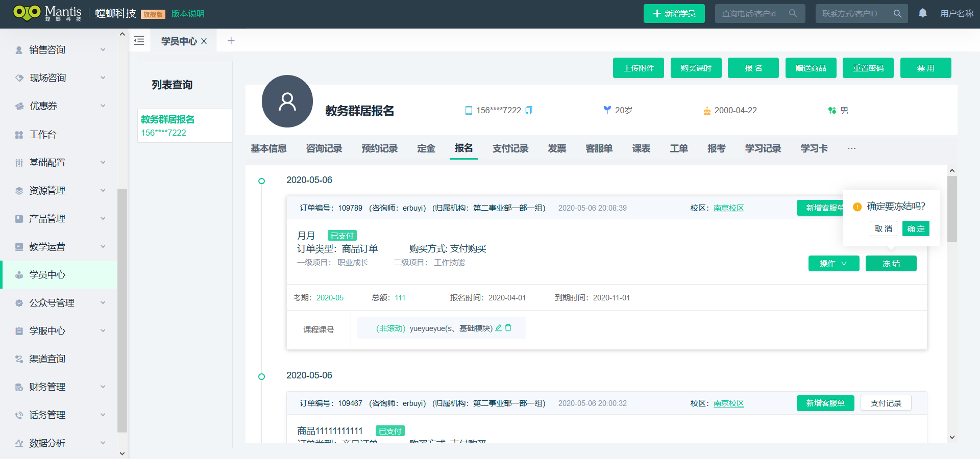
Task: Click 支付记录 button for order 109467
Action: coord(886,403)
